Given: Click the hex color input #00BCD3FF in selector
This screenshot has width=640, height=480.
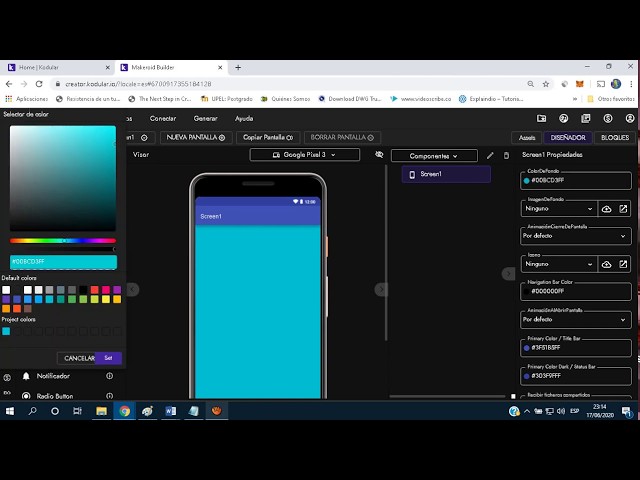Looking at the screenshot, I should 63,262.
